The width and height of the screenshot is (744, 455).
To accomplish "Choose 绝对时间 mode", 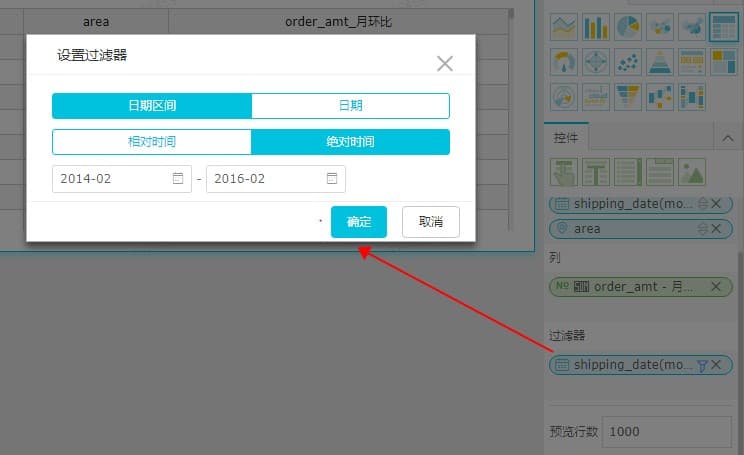I will 351,141.
